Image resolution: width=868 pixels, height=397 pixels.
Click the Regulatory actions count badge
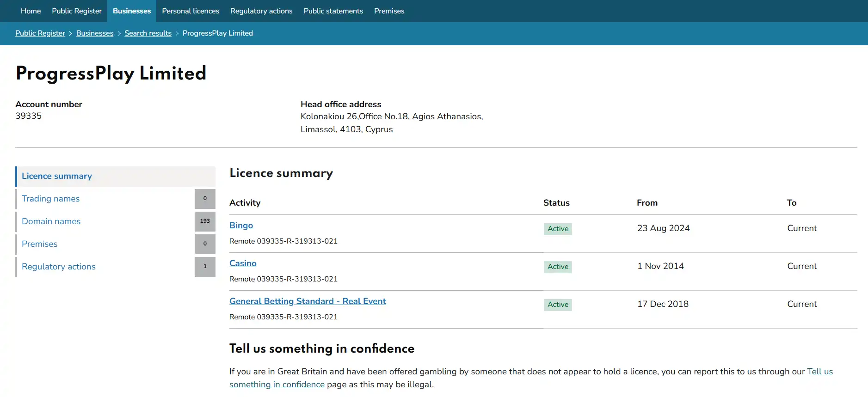pos(205,267)
